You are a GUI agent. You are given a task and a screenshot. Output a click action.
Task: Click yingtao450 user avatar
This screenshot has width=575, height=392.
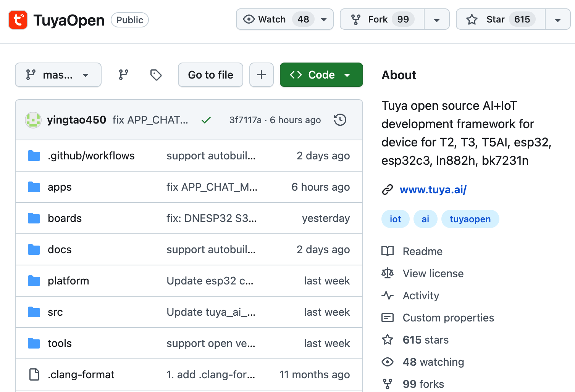pyautogui.click(x=33, y=120)
